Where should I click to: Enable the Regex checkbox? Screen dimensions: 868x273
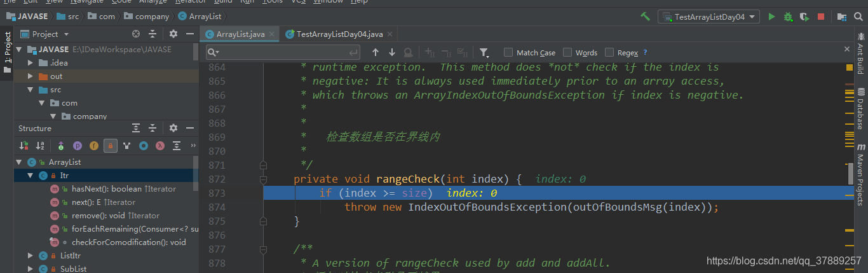(609, 52)
